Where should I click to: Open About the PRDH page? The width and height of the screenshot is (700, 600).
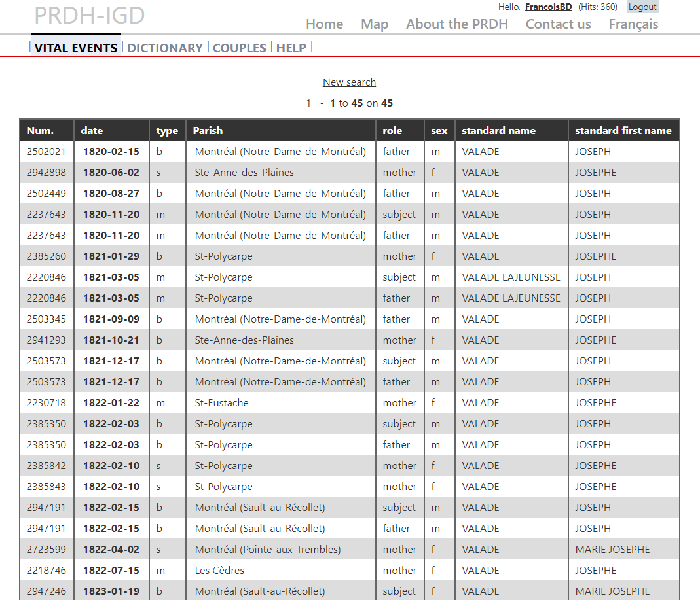(456, 24)
